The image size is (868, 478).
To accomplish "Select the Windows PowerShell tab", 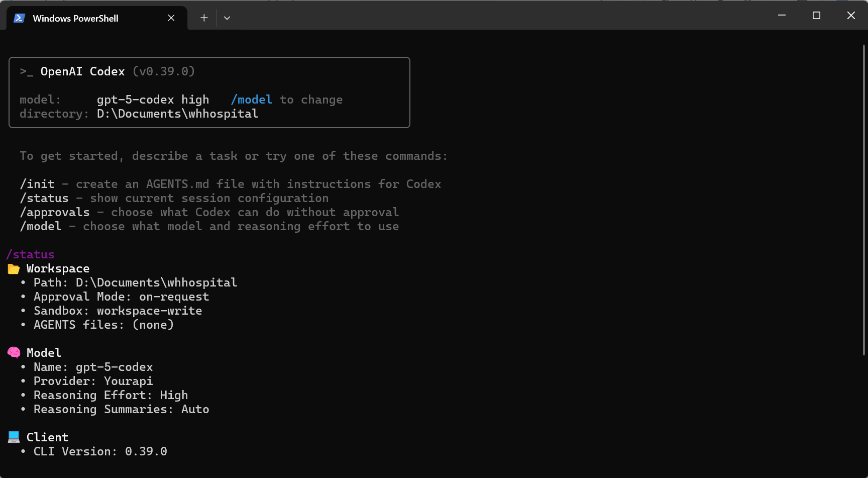I will tap(97, 18).
